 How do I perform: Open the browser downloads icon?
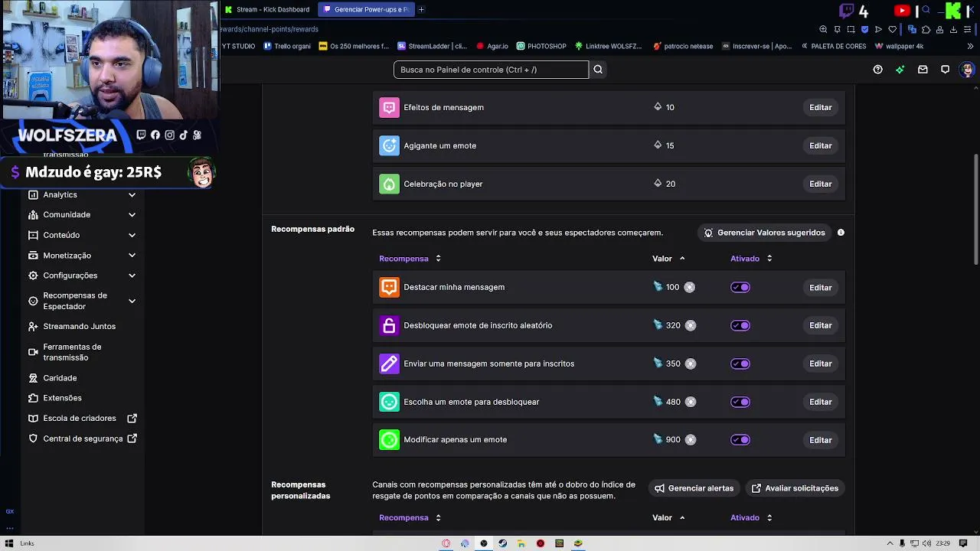953,29
